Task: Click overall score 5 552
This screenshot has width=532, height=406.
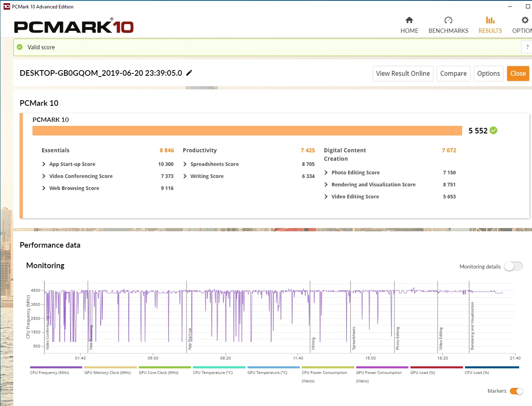Action: [478, 131]
